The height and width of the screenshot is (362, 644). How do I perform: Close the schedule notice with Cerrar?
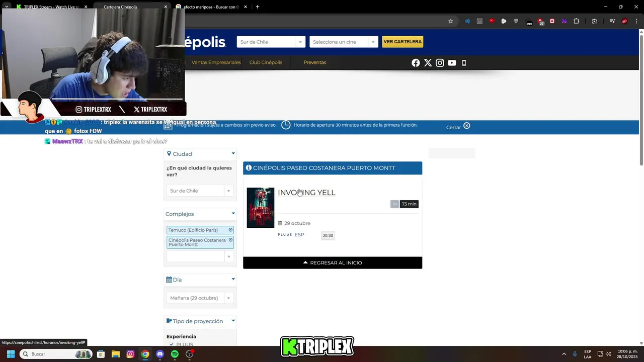[458, 127]
